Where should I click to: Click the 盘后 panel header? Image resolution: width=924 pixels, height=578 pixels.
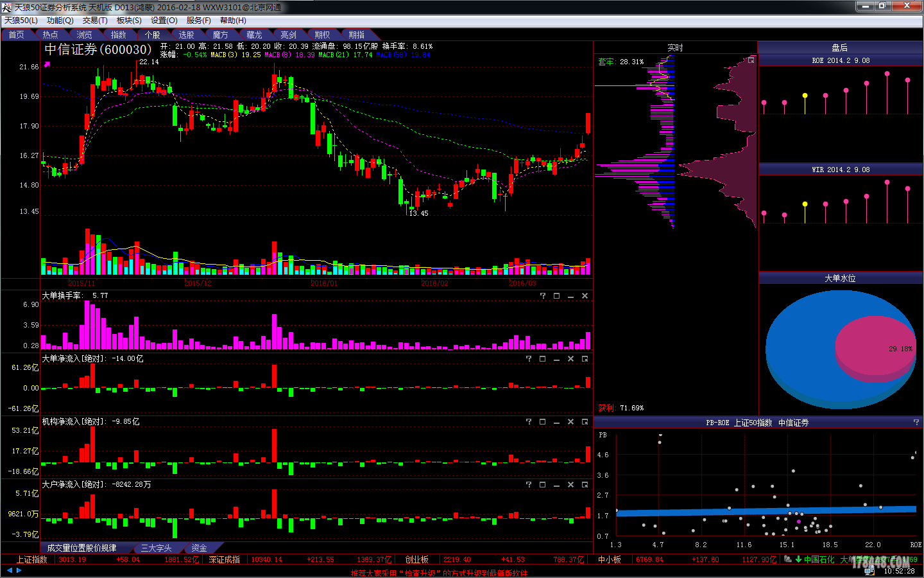pyautogui.click(x=840, y=48)
